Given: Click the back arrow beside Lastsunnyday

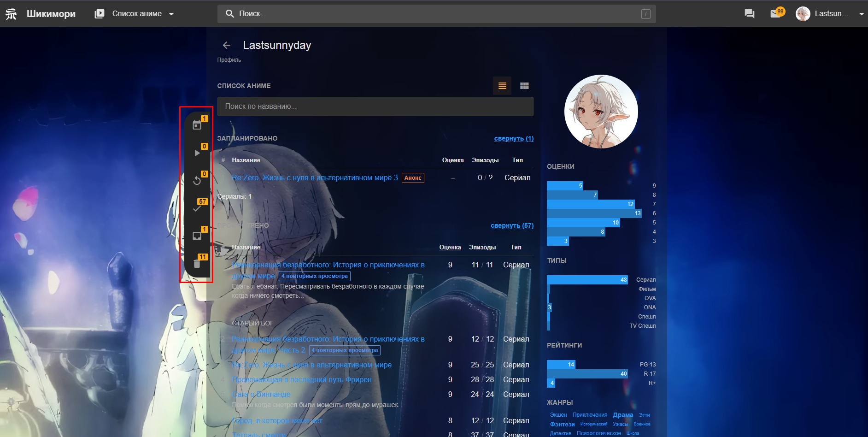Looking at the screenshot, I should tap(226, 45).
